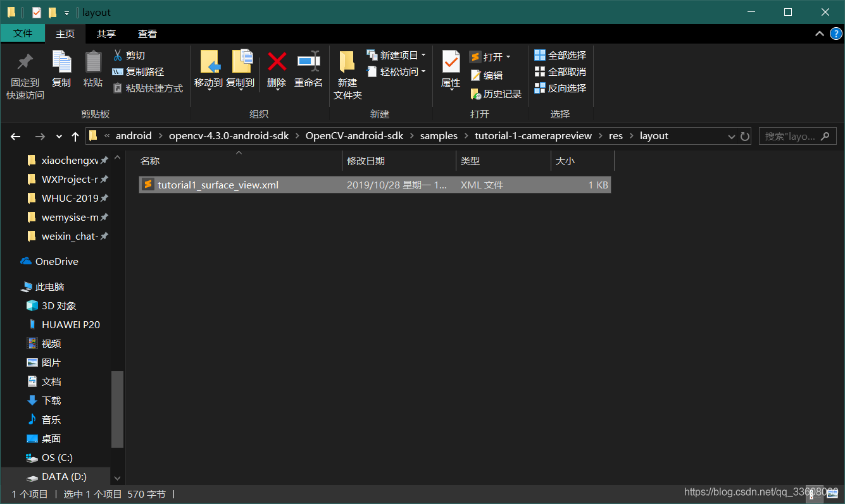Navigate to the res breadcrumb
This screenshot has width=845, height=504.
(x=616, y=136)
